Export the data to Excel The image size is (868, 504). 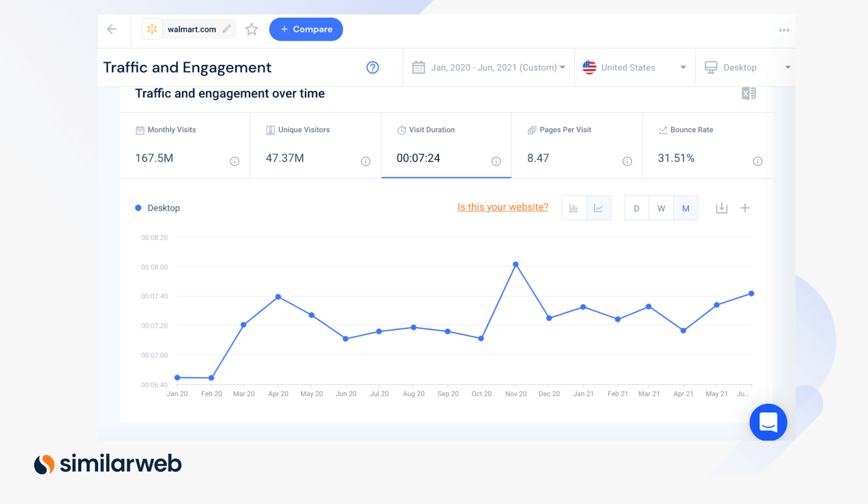[749, 94]
